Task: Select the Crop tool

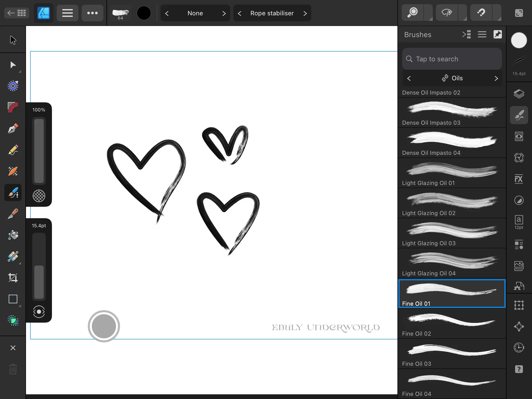Action: pos(13,277)
